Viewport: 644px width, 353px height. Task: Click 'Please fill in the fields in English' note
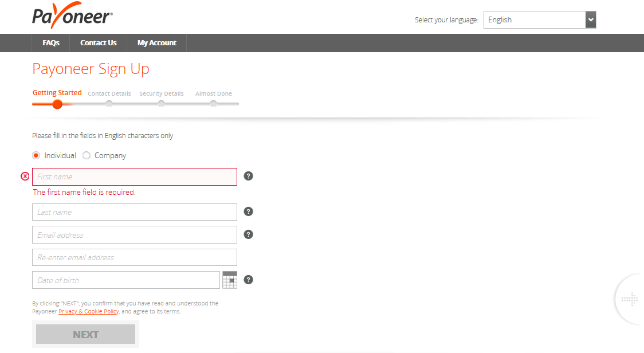point(103,136)
